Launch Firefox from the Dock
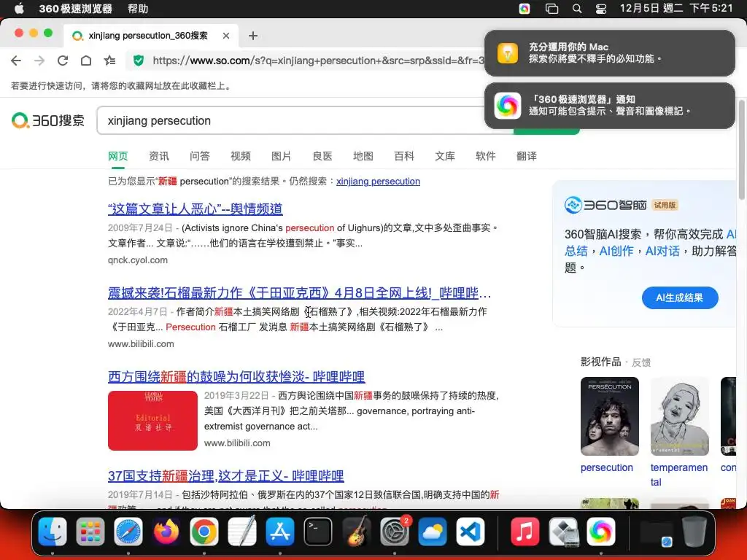The image size is (747, 560). 166,532
